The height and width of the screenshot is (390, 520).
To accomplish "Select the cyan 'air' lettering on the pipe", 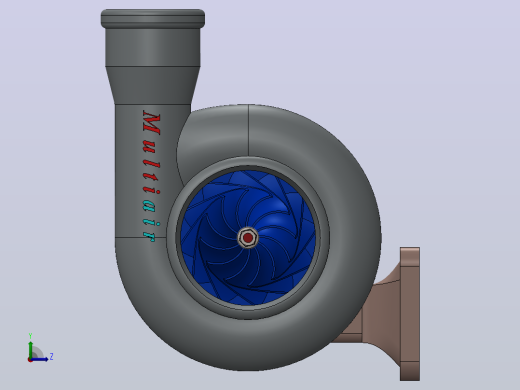I will tap(151, 219).
